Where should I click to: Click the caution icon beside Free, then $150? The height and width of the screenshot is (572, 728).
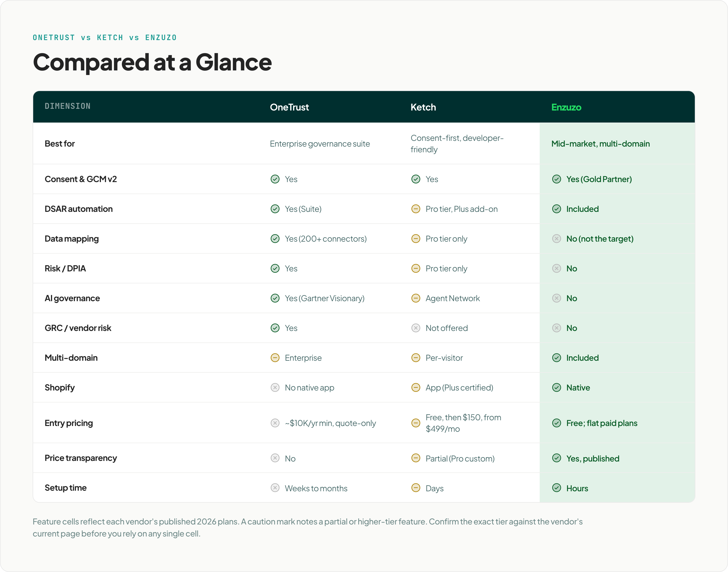coord(416,423)
